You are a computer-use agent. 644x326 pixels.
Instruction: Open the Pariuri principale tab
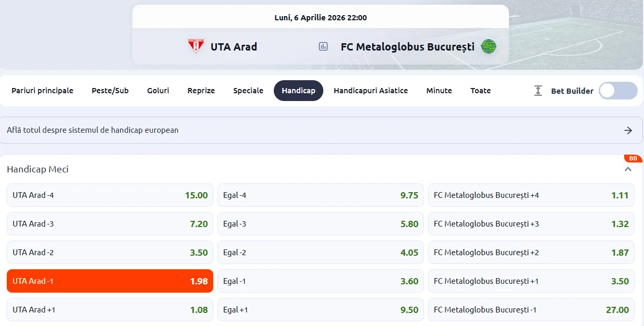(x=42, y=91)
